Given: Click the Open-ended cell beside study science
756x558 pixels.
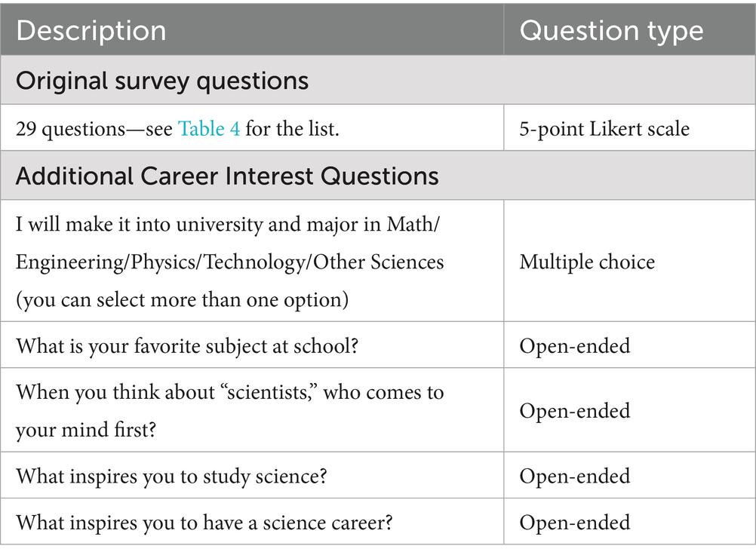Looking at the screenshot, I should 574,477.
